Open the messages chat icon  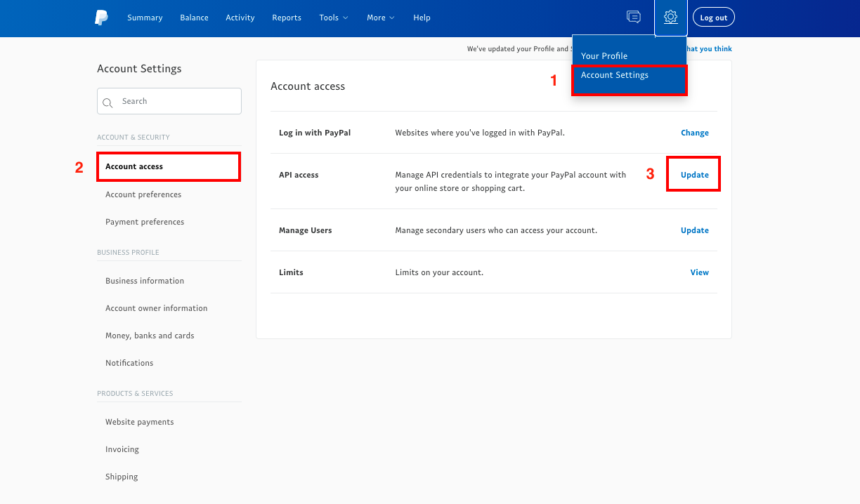[633, 18]
